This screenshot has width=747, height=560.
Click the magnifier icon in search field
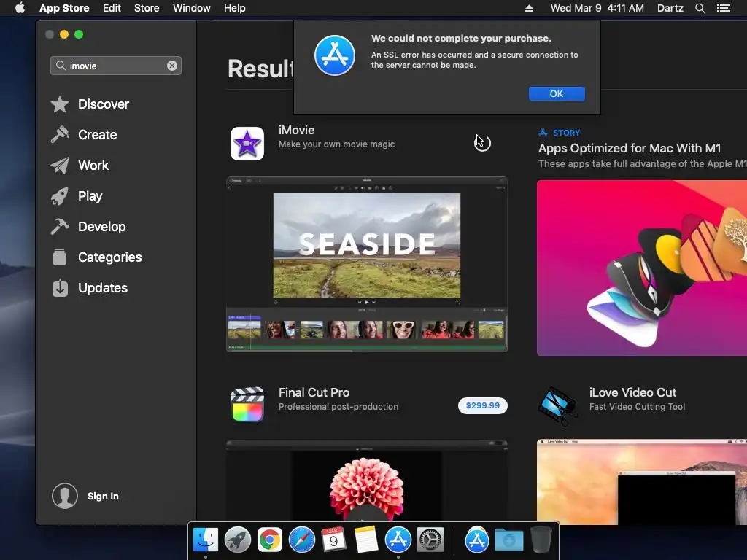(61, 65)
